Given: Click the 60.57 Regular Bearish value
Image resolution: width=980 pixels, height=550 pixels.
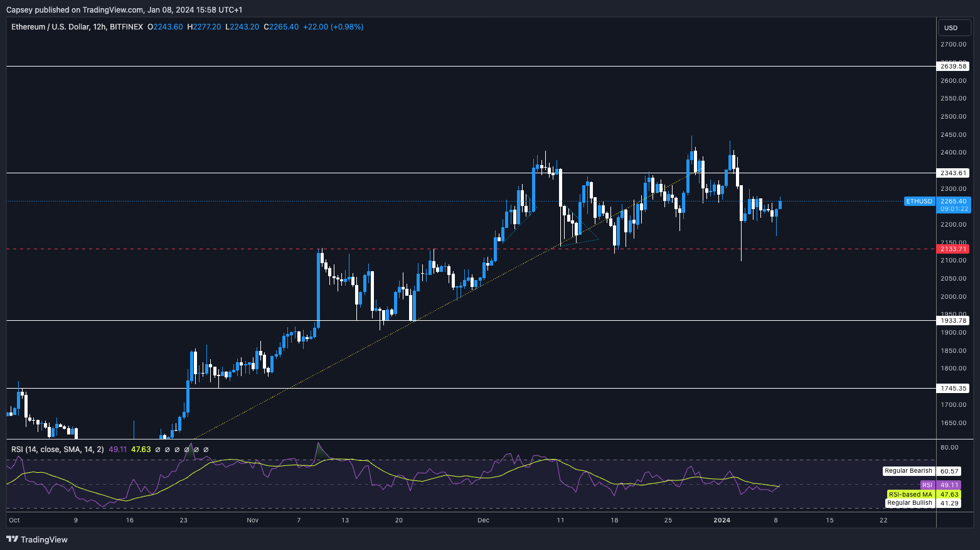Looking at the screenshot, I should [x=950, y=471].
